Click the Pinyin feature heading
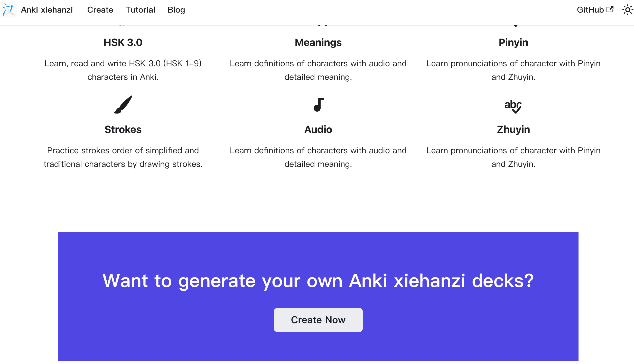This screenshot has height=364, width=634. pyautogui.click(x=514, y=42)
